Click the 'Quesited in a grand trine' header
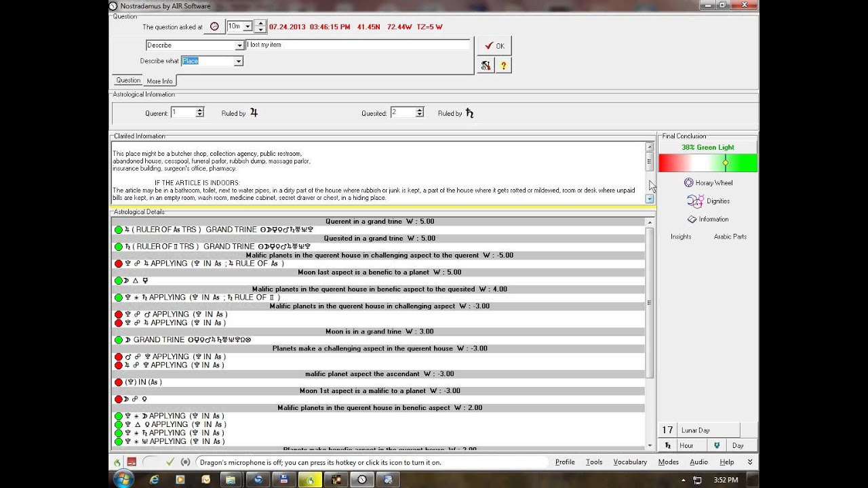 tap(379, 238)
